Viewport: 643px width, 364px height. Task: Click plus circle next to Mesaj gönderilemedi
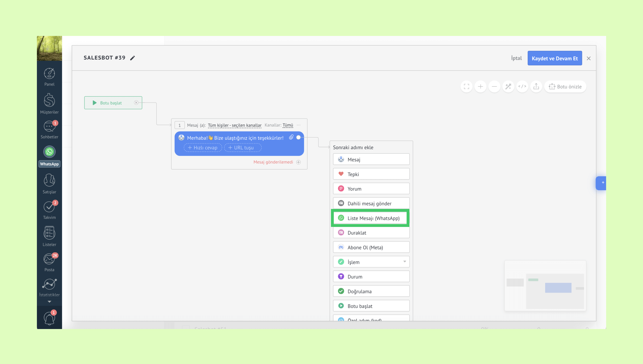(x=298, y=162)
